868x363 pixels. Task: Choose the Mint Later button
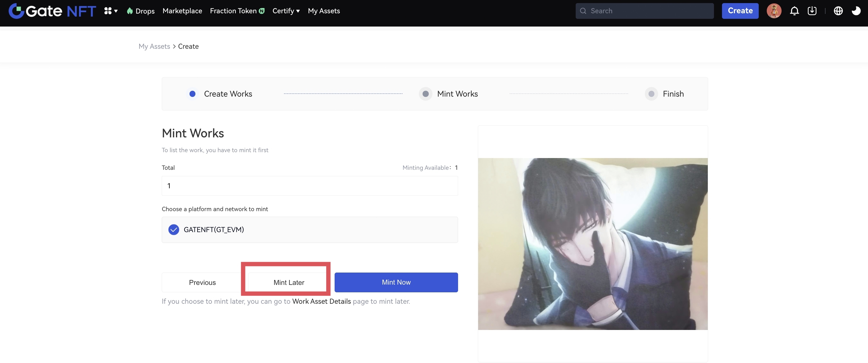click(289, 282)
